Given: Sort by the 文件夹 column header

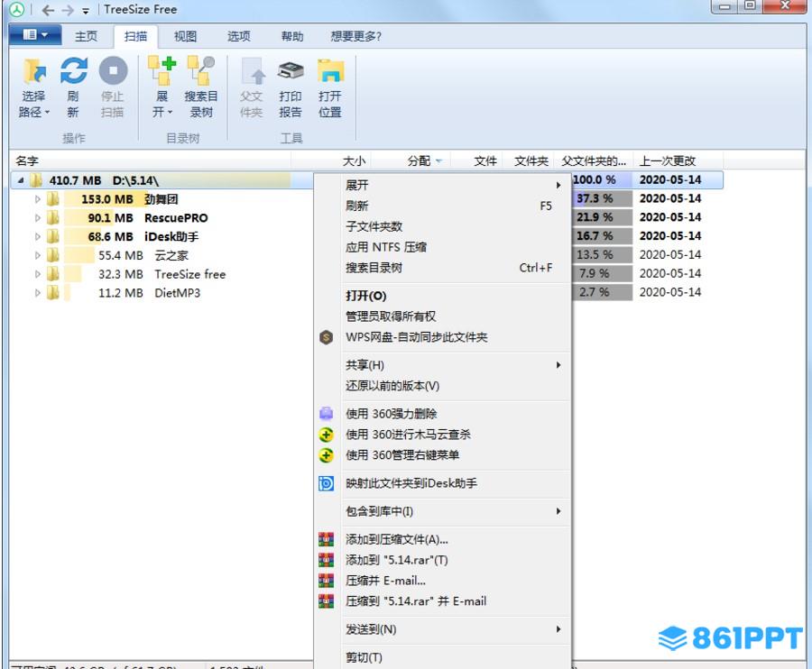Looking at the screenshot, I should pos(529,160).
